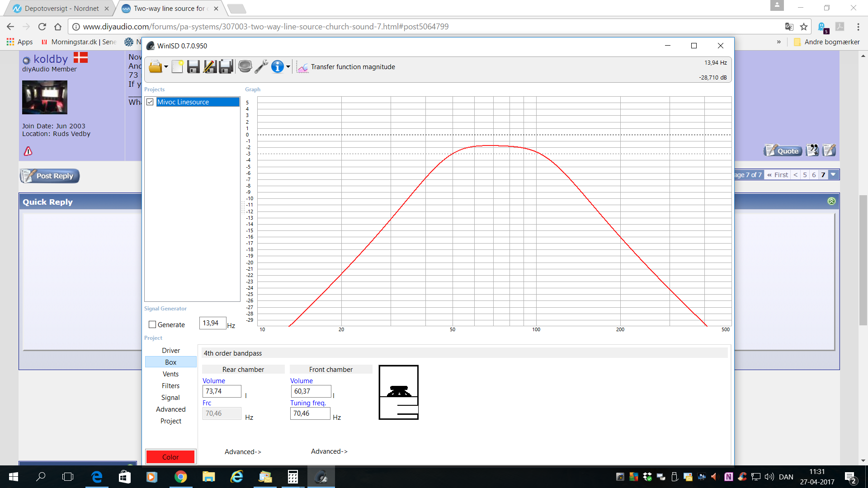
Task: Bookmark page with the star icon
Action: point(804,27)
